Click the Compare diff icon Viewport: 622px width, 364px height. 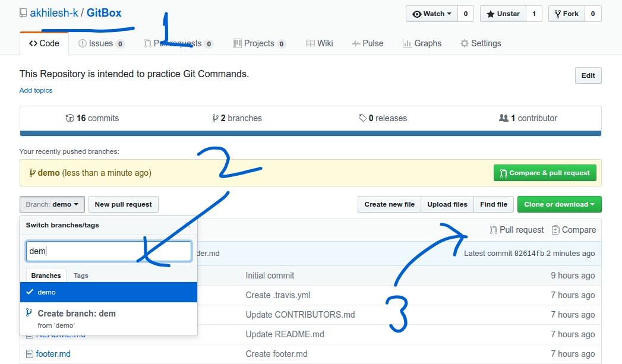coord(555,230)
